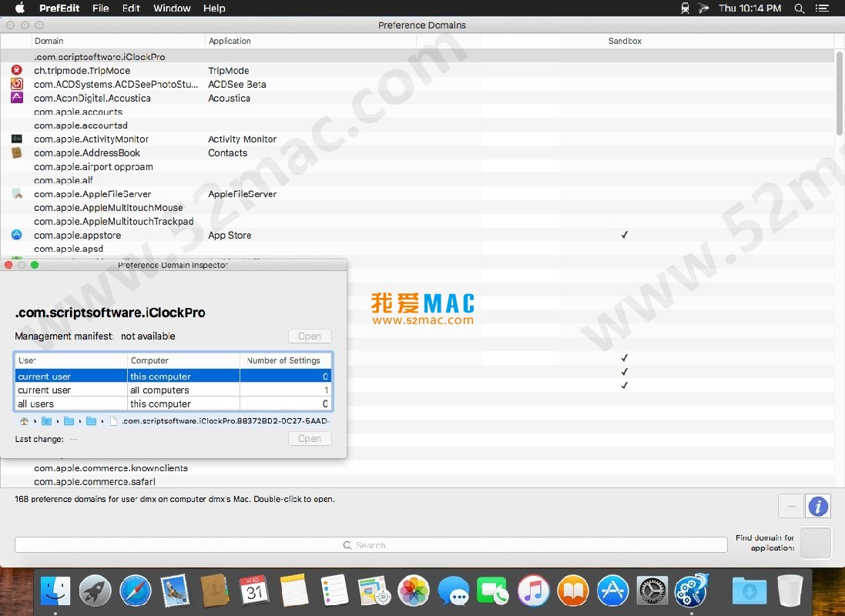Image resolution: width=845 pixels, height=616 pixels.
Task: Click the document icon in inspector path bar
Action: 113,421
